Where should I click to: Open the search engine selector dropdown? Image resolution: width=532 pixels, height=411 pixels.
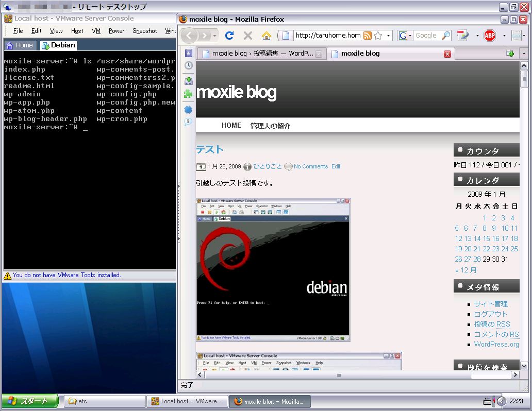(405, 36)
